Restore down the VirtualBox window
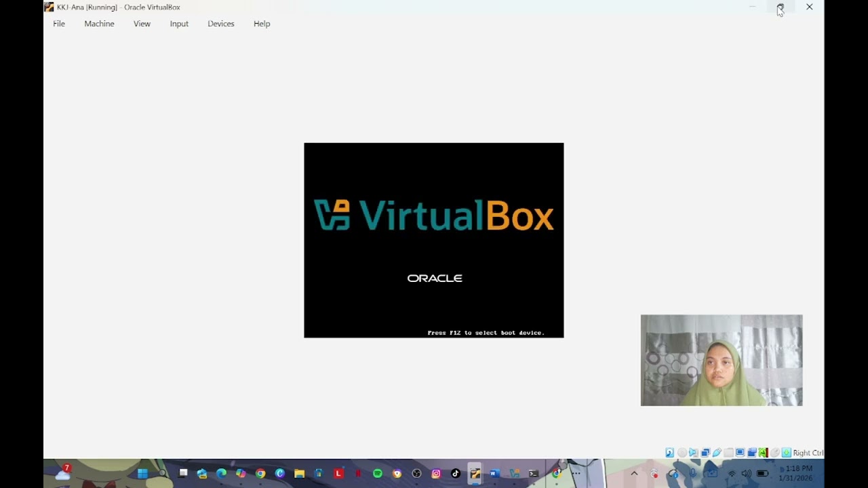Screen dimensions: 868x488 781,7
